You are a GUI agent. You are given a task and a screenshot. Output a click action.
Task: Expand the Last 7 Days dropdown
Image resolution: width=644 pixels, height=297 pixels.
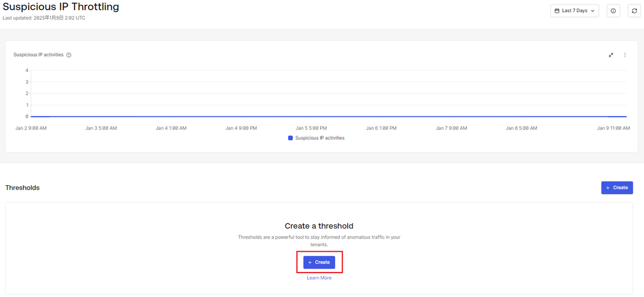[575, 11]
